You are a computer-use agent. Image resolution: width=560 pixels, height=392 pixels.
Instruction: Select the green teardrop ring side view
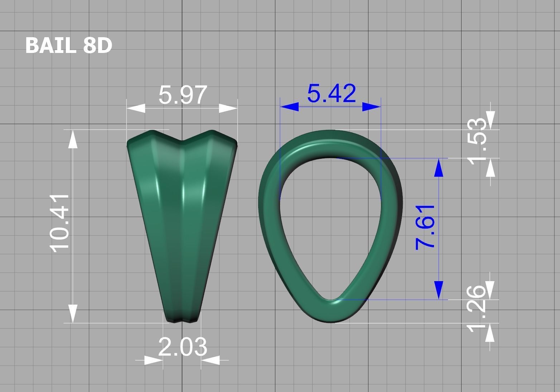pos(330,226)
